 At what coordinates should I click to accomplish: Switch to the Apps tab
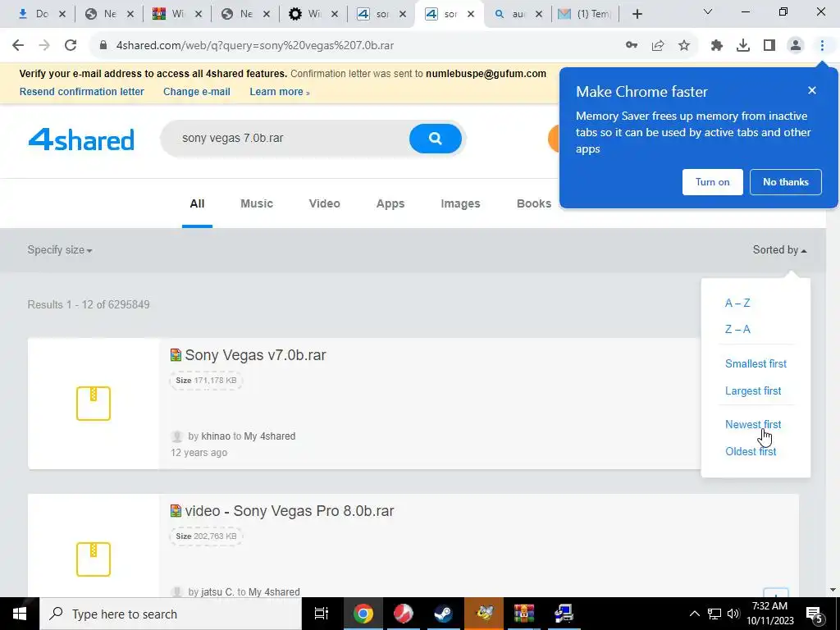coord(390,203)
